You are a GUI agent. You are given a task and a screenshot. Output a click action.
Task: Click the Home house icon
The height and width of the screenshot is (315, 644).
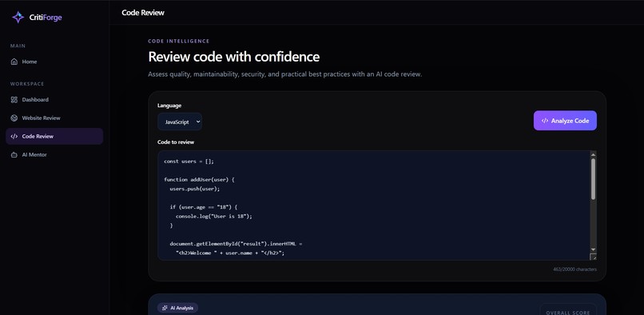click(x=14, y=62)
